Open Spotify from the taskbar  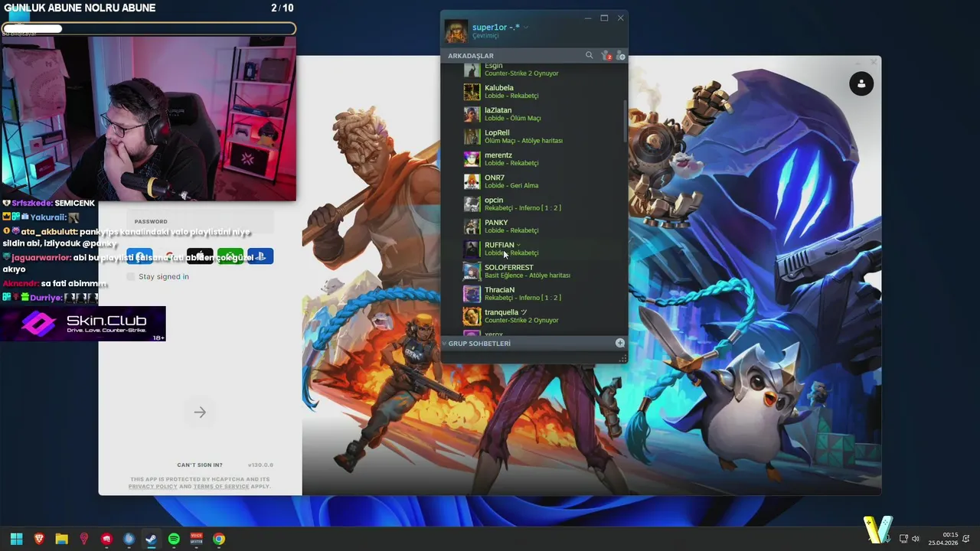click(174, 539)
